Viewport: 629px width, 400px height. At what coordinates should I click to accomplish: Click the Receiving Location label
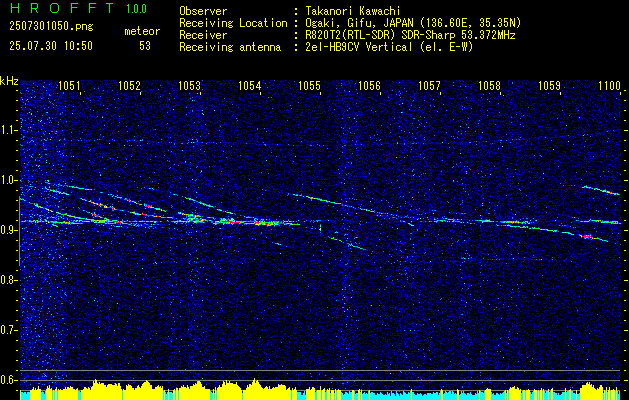(x=233, y=23)
